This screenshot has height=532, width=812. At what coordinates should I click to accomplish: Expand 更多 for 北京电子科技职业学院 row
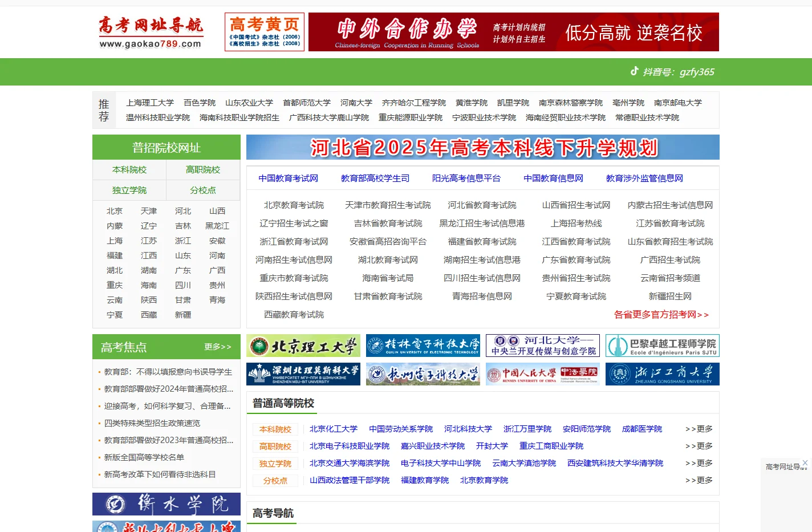pos(699,446)
